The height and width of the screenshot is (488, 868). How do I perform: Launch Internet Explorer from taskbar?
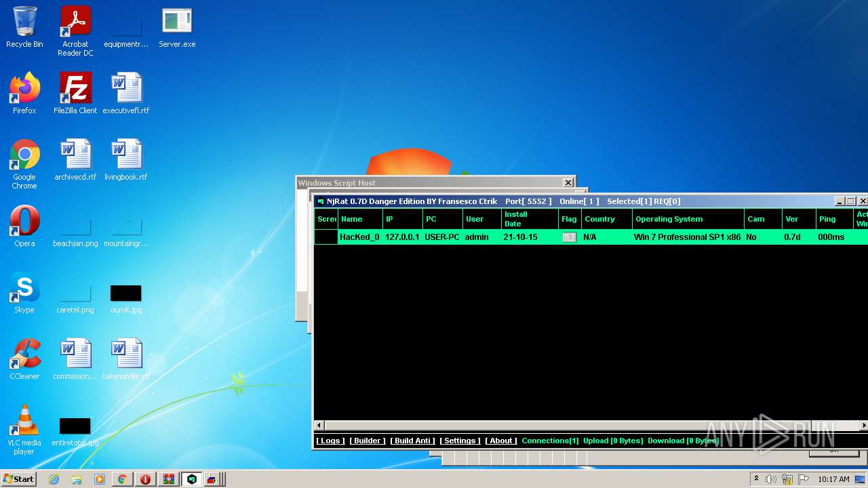54,479
